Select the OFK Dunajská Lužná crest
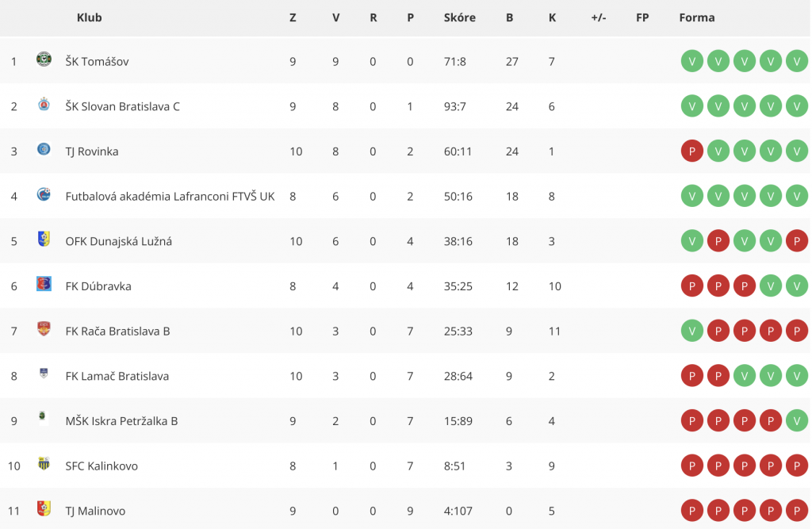The image size is (812, 529). 44,239
